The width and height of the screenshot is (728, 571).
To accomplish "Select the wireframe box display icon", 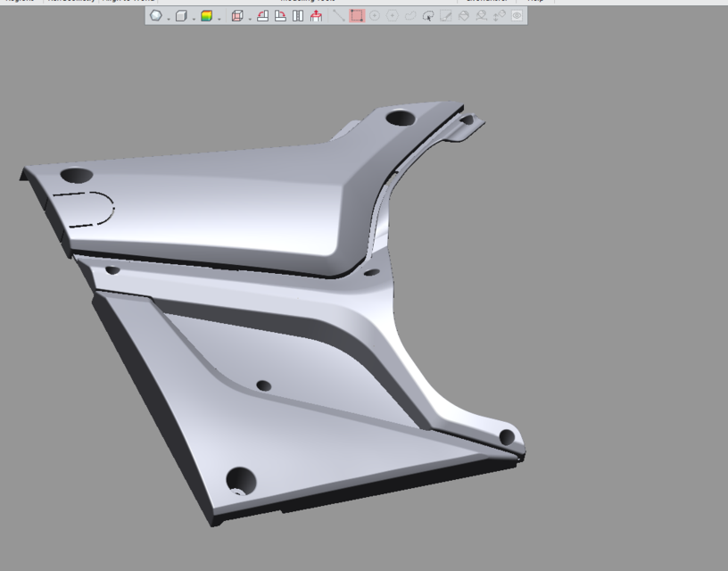I will (x=236, y=15).
